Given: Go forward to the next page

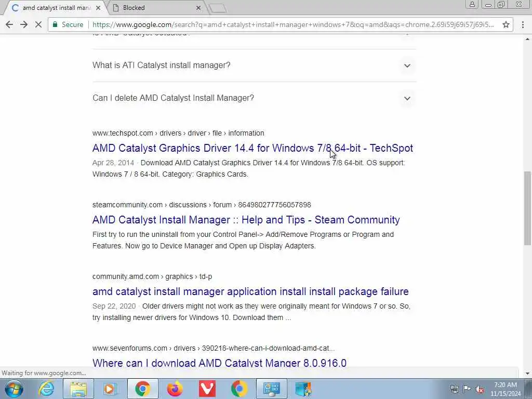Looking at the screenshot, I should [24, 24].
